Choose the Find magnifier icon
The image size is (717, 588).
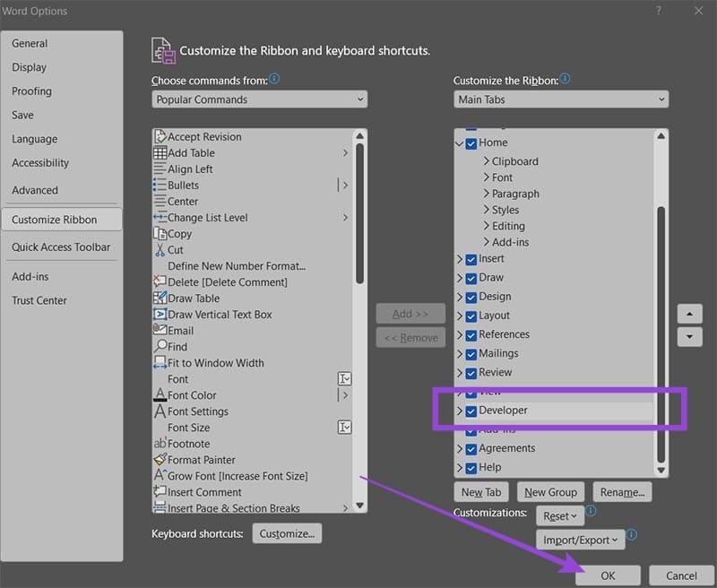pos(160,346)
